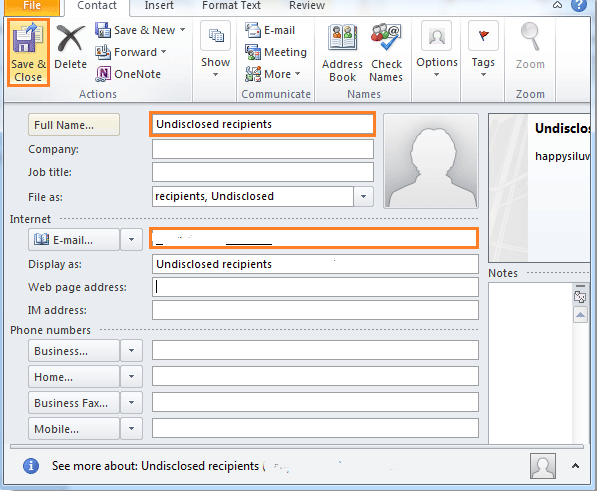Open the Forward dropdown arrow
Image resolution: width=597 pixels, height=491 pixels.
click(x=164, y=52)
